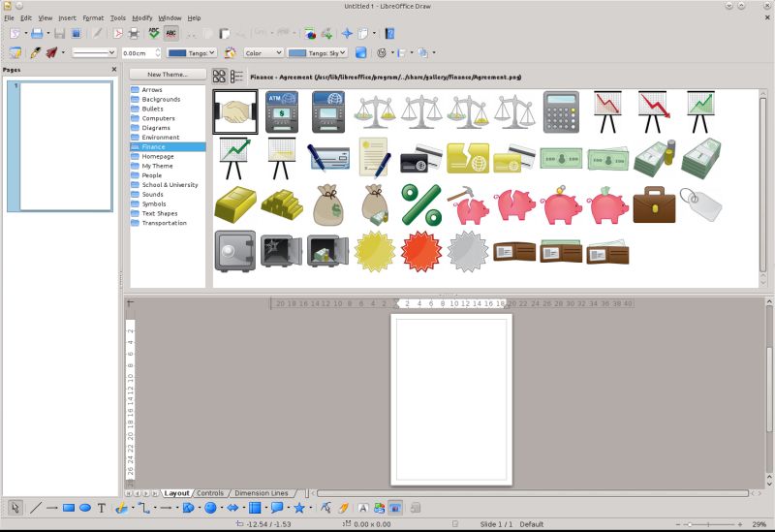Pick the Basic Shapes tool
Screen dimensions: 775x532
pyautogui.click(x=188, y=508)
